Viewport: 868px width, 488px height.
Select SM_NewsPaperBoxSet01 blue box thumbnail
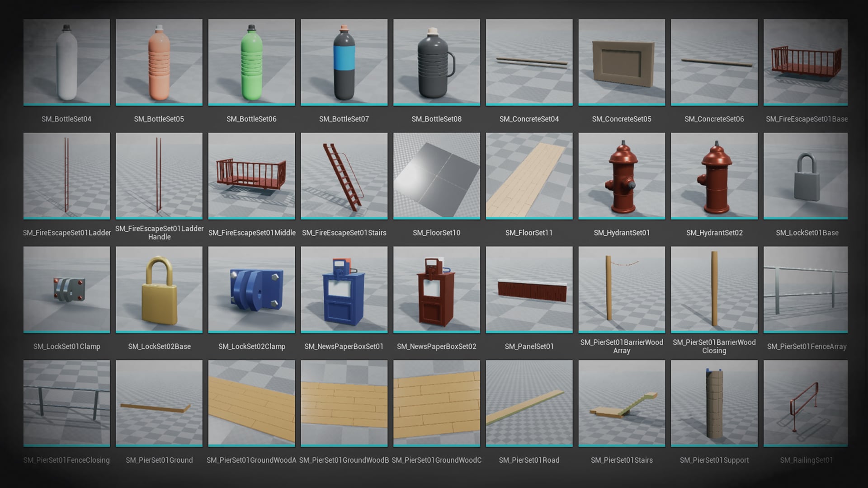click(344, 290)
